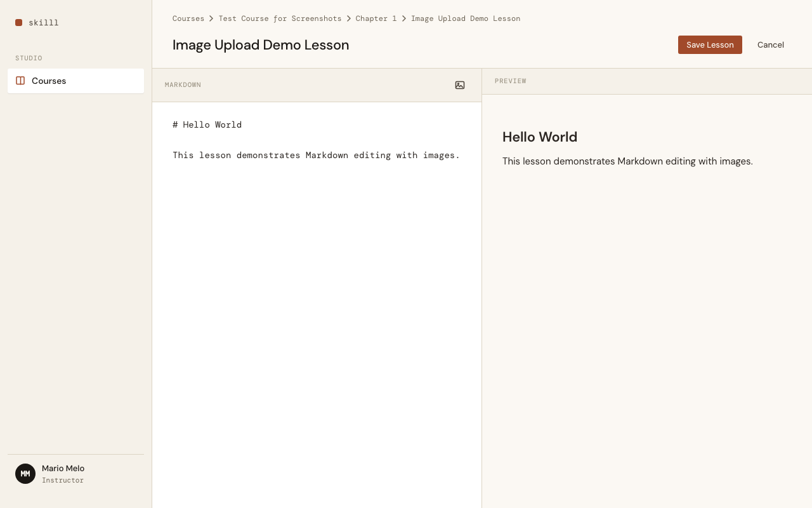Click the markdown line about editing with images
This screenshot has width=812, height=508.
pyautogui.click(x=316, y=155)
